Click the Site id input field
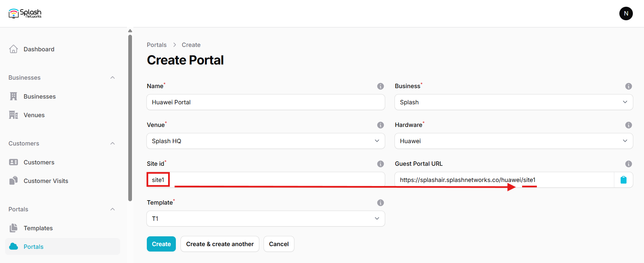The image size is (644, 263). click(266, 180)
